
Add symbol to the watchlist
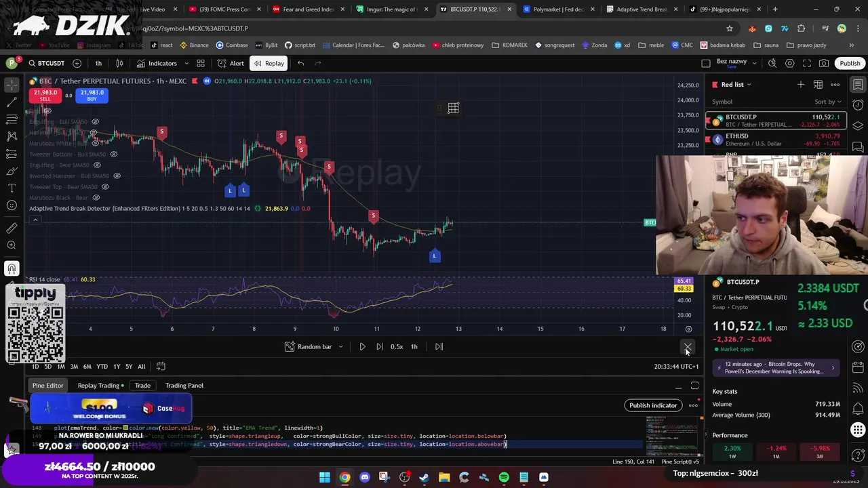[801, 84]
